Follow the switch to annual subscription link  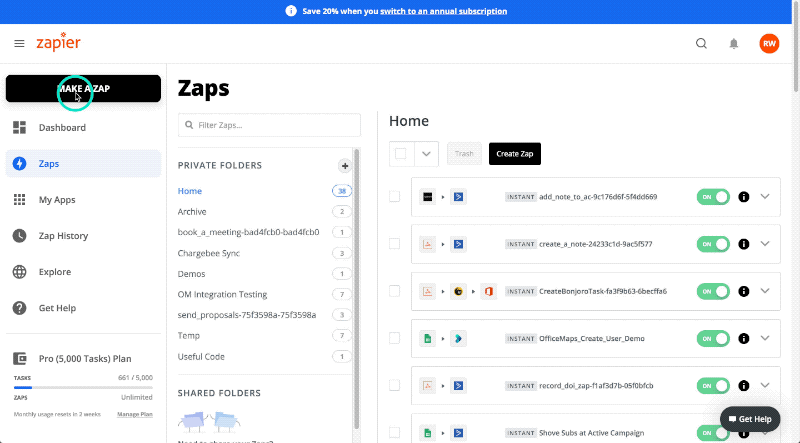(443, 11)
